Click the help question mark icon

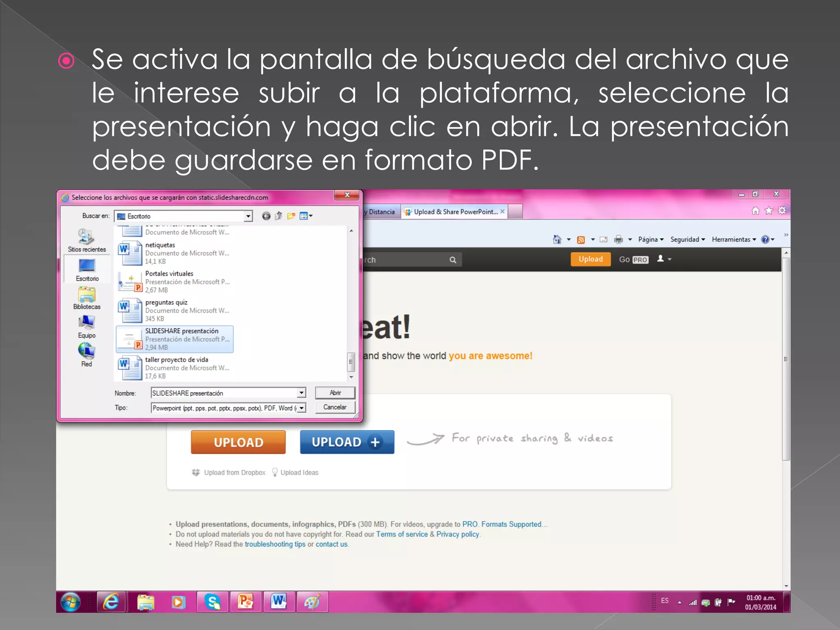[x=765, y=240]
